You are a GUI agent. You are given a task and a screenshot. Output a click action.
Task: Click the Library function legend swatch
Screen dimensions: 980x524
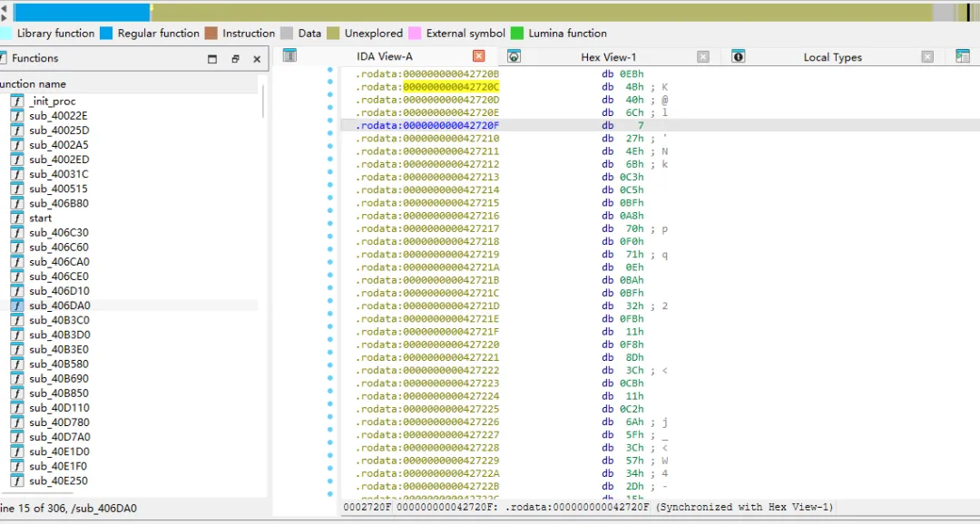(x=5, y=34)
